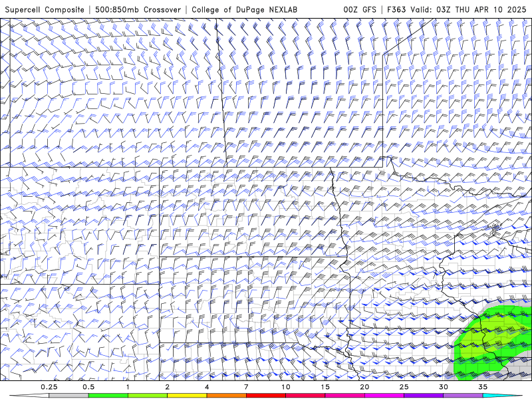The image size is (532, 399).
Task: Click the magenta color bar segment after 20
Action: (x=384, y=396)
